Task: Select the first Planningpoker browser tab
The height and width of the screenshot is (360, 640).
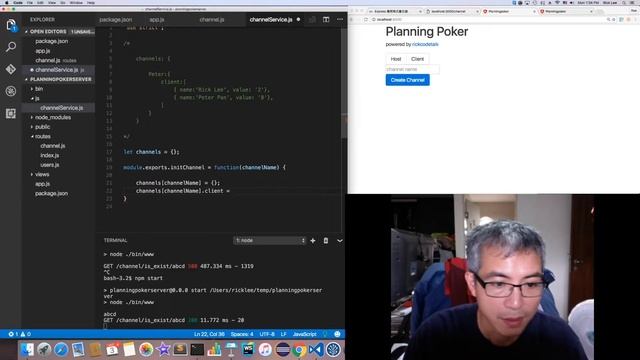Action: (508, 11)
